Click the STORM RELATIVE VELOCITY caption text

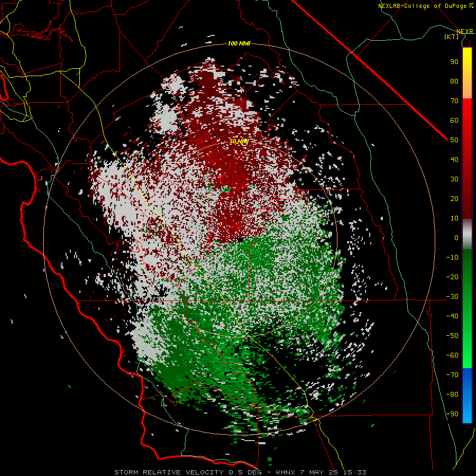point(169,472)
